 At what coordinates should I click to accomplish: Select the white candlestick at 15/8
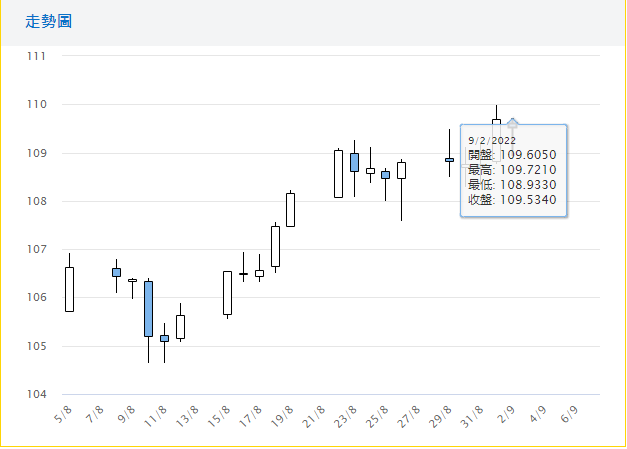tap(227, 292)
